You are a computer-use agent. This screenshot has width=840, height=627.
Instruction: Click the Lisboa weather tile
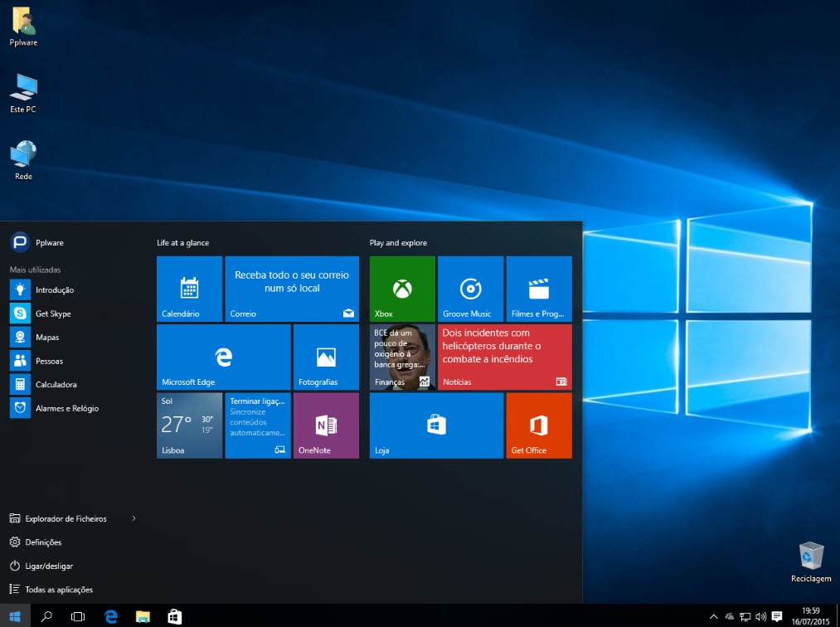189,425
